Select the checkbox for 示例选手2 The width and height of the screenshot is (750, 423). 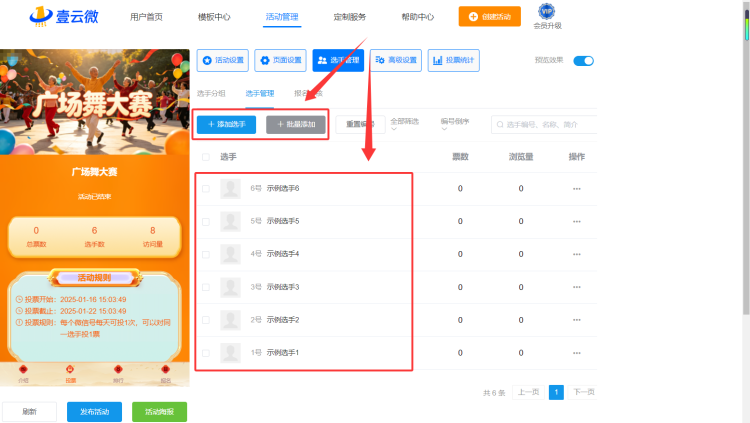tap(206, 320)
